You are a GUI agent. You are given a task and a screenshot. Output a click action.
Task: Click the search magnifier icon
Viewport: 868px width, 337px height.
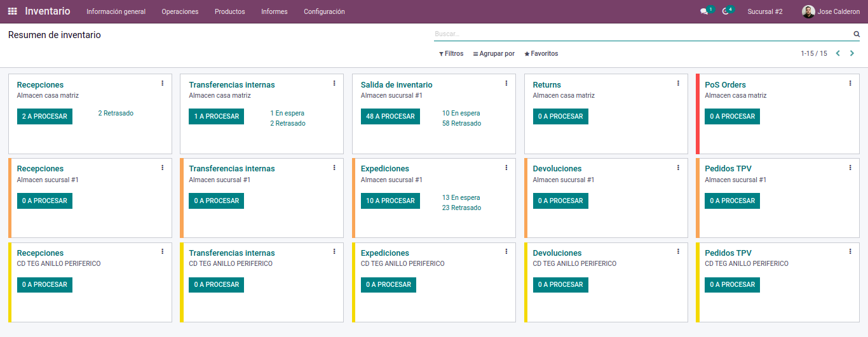click(x=856, y=34)
